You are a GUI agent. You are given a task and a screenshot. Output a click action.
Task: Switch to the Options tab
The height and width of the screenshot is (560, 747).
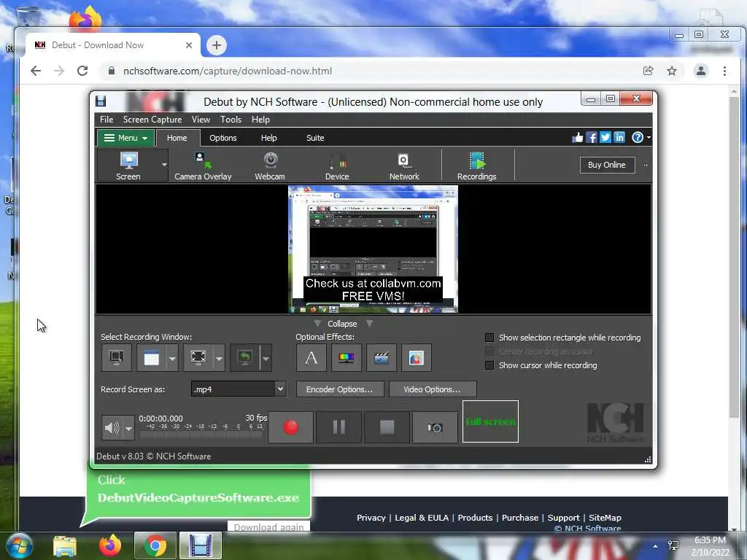pyautogui.click(x=223, y=138)
